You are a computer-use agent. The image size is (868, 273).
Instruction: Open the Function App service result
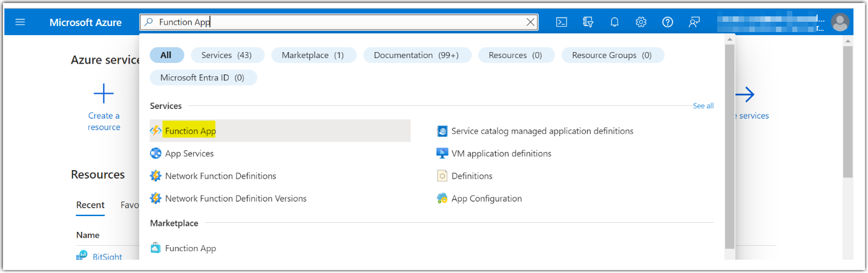click(x=280, y=131)
